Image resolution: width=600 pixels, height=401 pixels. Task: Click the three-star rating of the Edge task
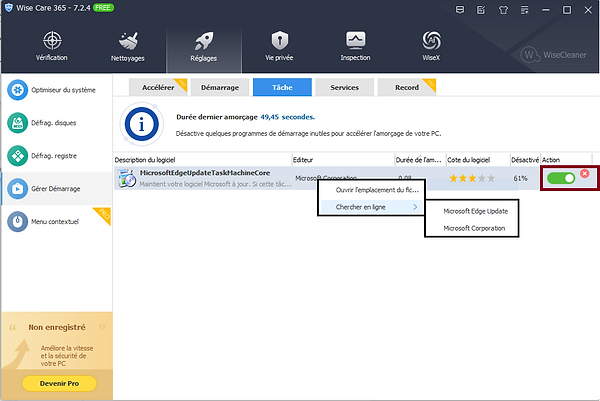(x=472, y=178)
